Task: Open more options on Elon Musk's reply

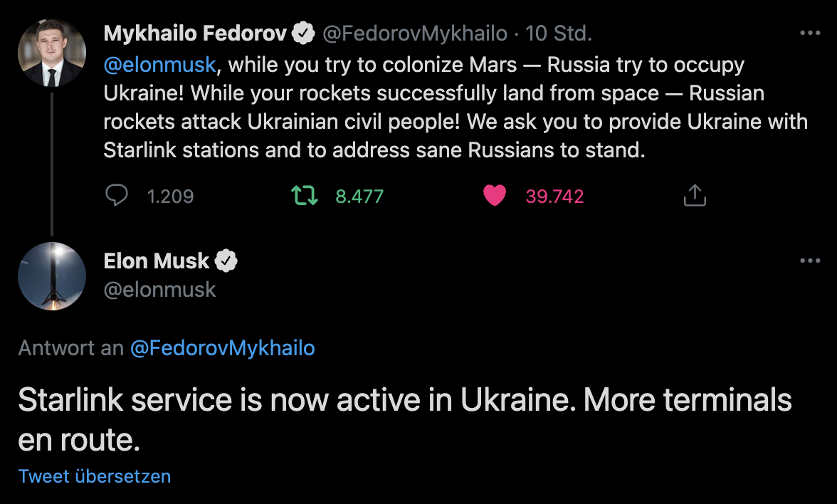Action: coord(810,261)
